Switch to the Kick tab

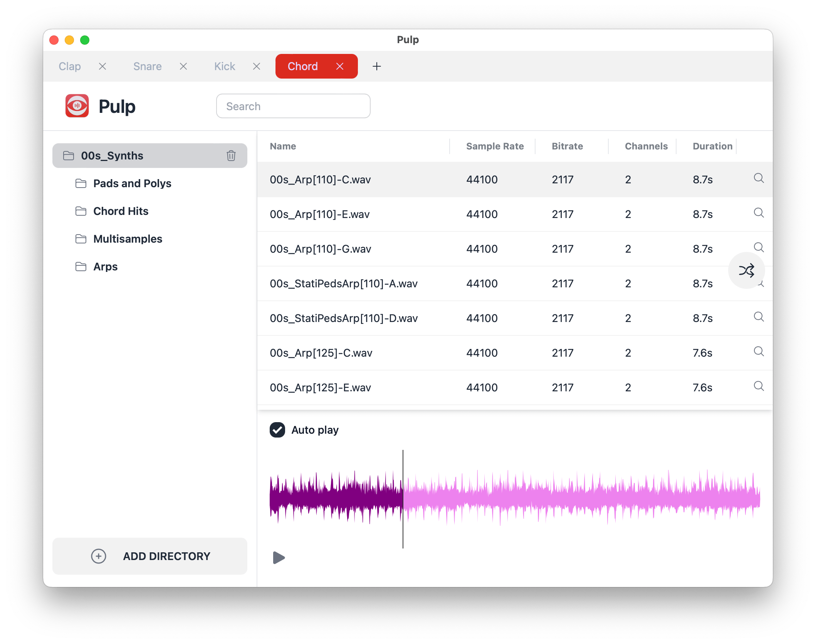[x=224, y=66]
